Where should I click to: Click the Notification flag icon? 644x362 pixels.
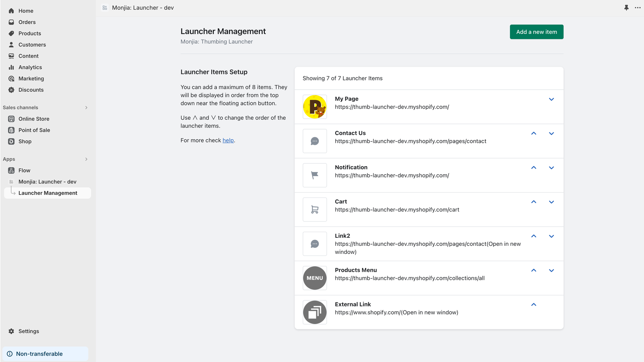pyautogui.click(x=315, y=175)
